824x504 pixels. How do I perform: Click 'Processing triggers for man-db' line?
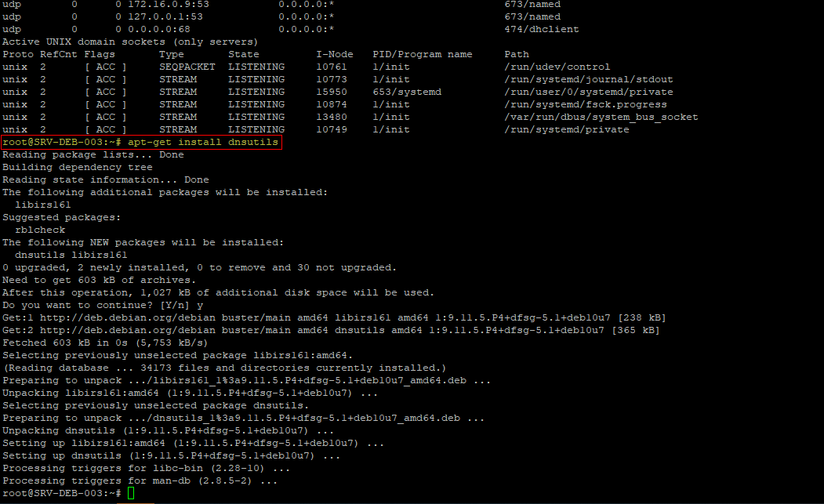(x=140, y=480)
